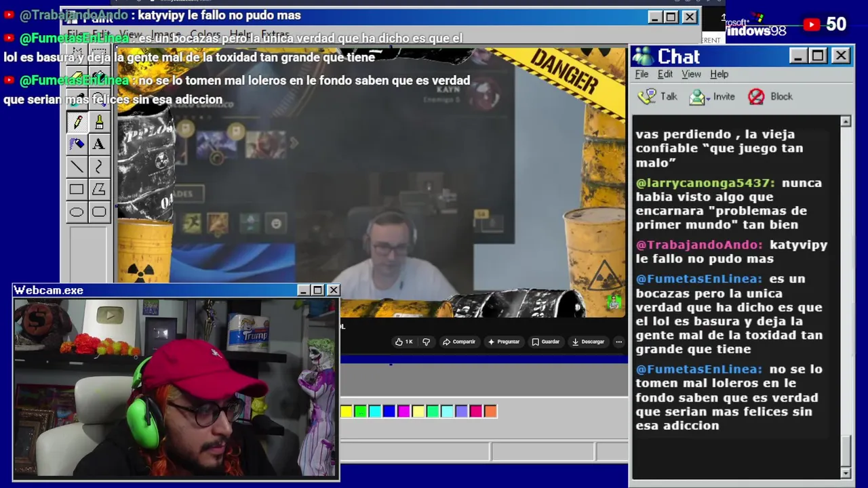Screen dimensions: 868x488
Task: Choose the magenta color swatch
Action: 403,411
